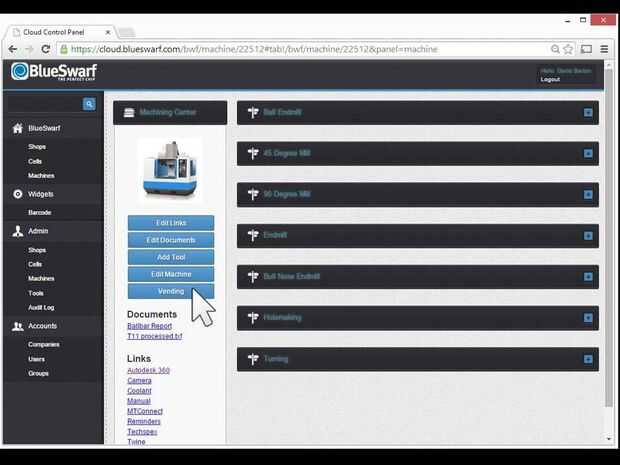Image resolution: width=620 pixels, height=465 pixels.
Task: Open the Chrome hamburger menu
Action: pyautogui.click(x=604, y=49)
